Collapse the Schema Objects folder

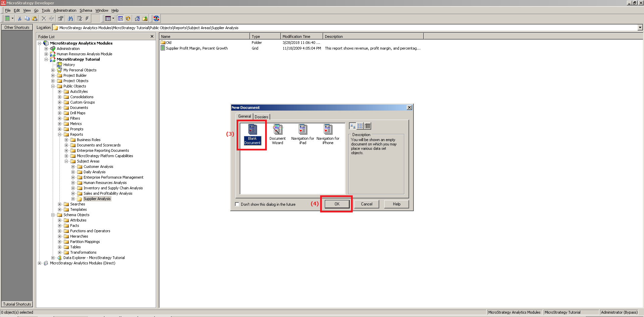click(x=53, y=215)
